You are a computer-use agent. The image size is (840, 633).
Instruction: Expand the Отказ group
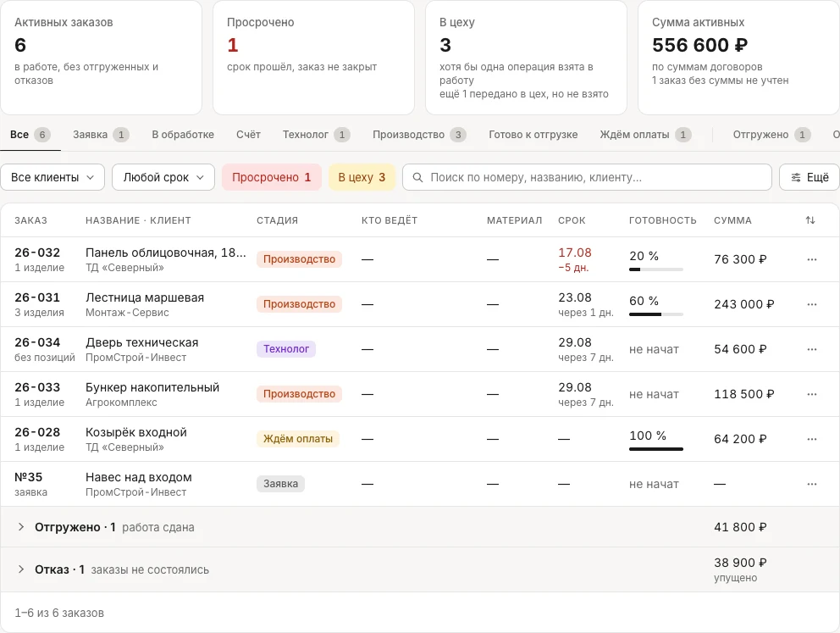pos(21,569)
